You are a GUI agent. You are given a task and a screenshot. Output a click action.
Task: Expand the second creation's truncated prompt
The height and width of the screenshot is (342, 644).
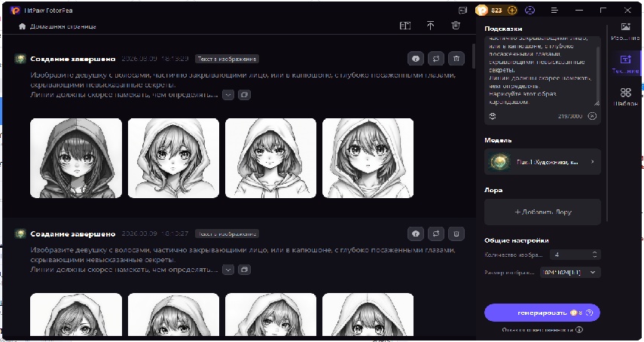[228, 270]
